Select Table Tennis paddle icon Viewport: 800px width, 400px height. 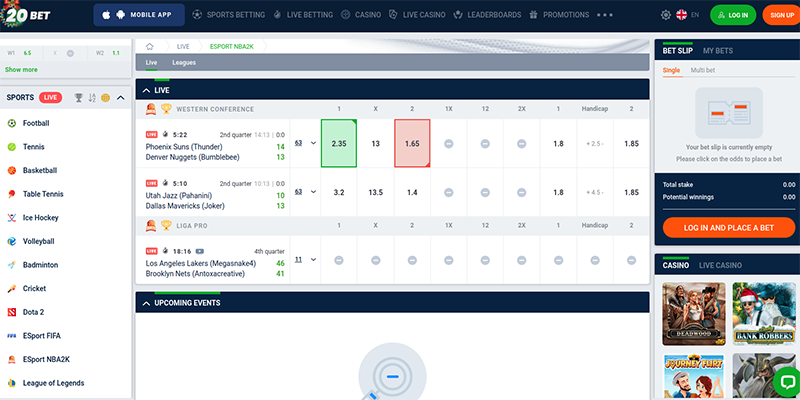[12, 194]
